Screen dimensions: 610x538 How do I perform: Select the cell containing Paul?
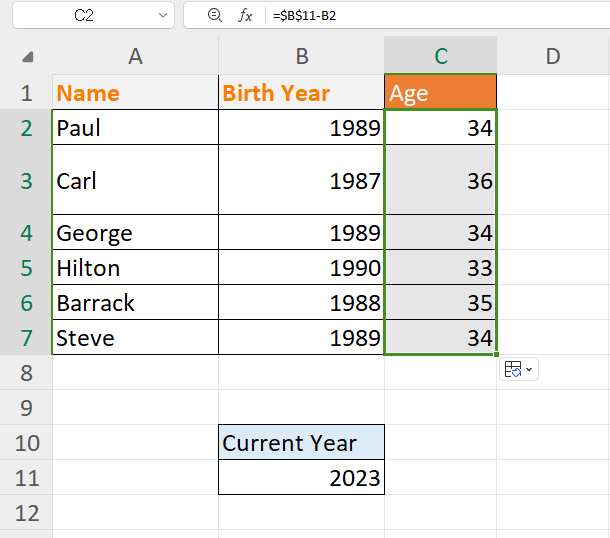(x=135, y=127)
